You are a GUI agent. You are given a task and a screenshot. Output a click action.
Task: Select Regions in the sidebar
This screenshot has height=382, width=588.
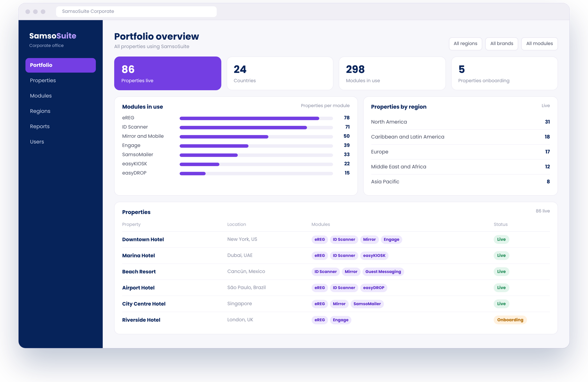pos(40,111)
